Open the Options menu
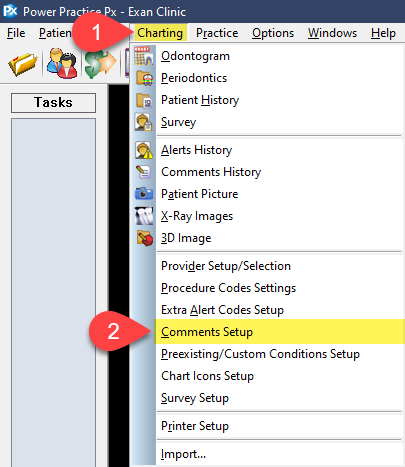The image size is (405, 467). (273, 33)
